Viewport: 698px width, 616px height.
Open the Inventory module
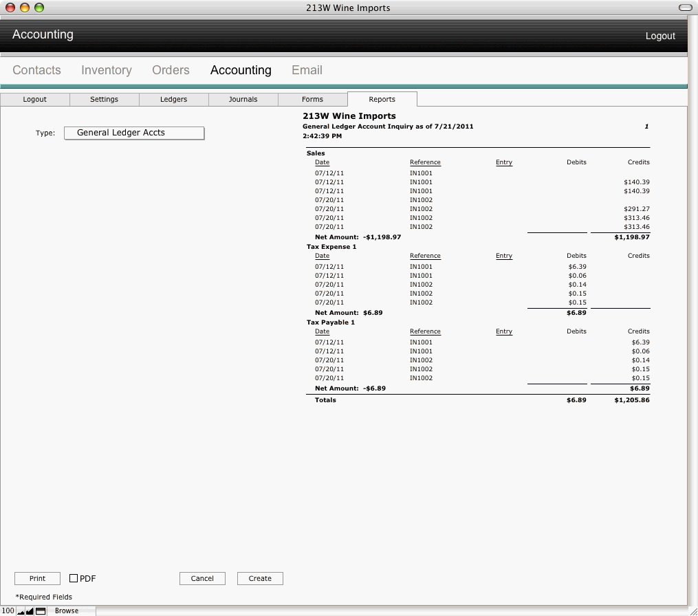(107, 70)
